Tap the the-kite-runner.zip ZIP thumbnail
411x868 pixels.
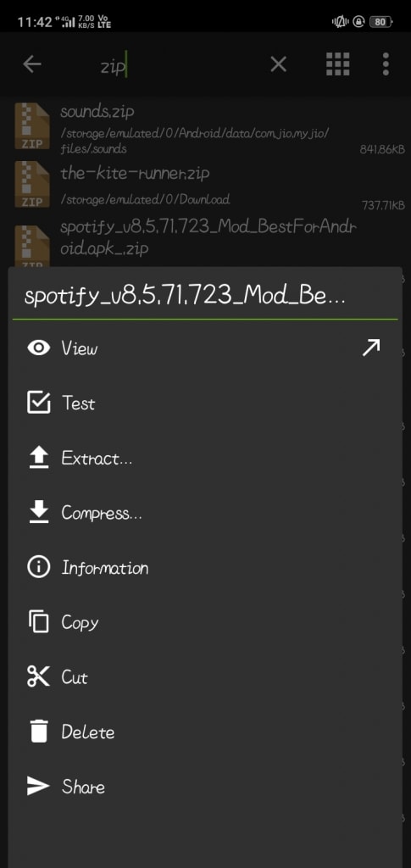point(33,184)
